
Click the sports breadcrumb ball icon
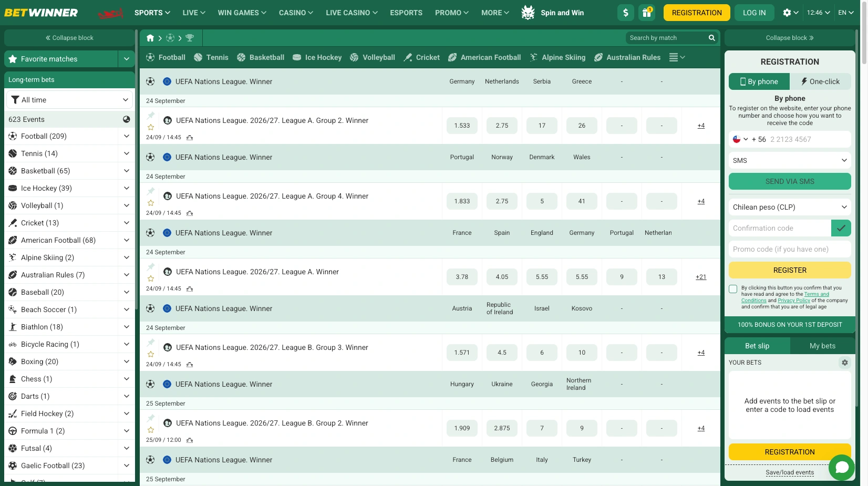[170, 38]
